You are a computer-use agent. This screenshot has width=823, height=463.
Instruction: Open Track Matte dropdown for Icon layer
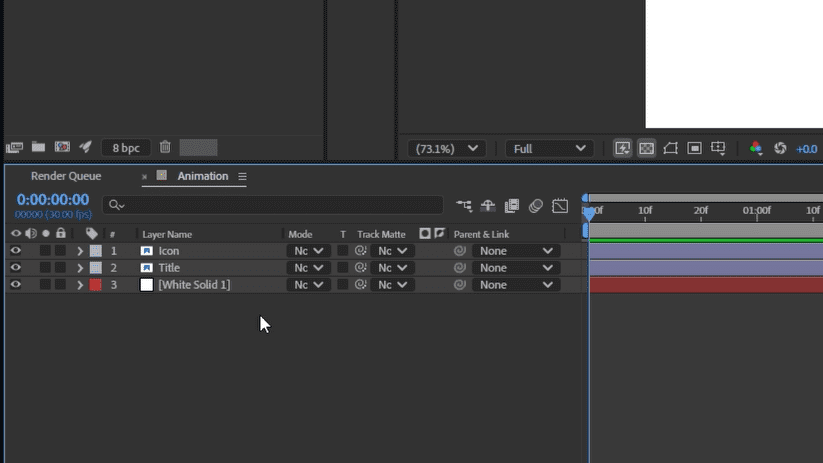click(x=393, y=251)
